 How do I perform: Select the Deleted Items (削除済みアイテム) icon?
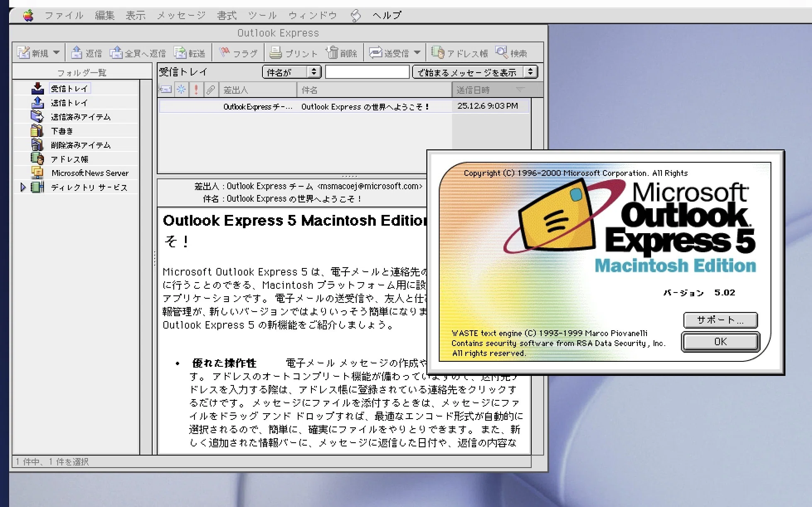pyautogui.click(x=37, y=144)
